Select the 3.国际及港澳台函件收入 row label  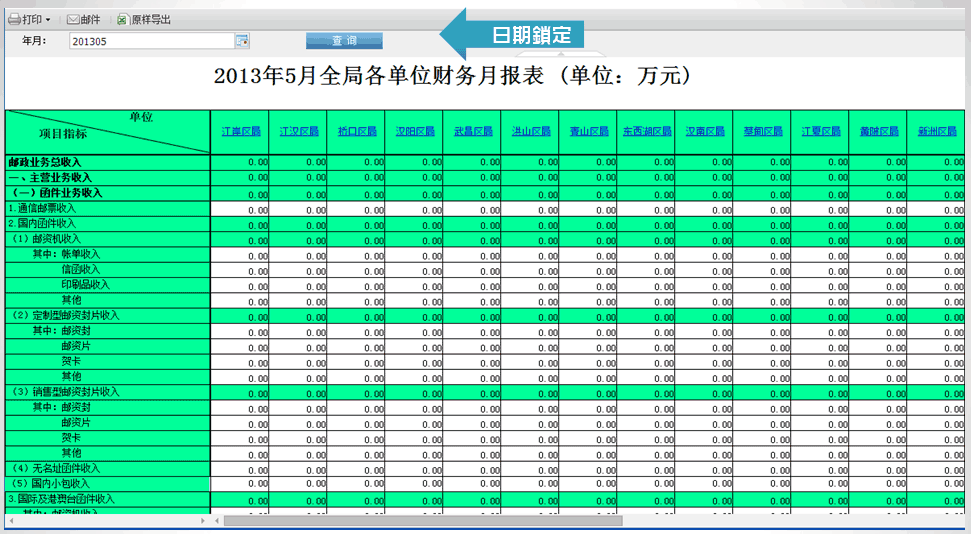(61, 499)
